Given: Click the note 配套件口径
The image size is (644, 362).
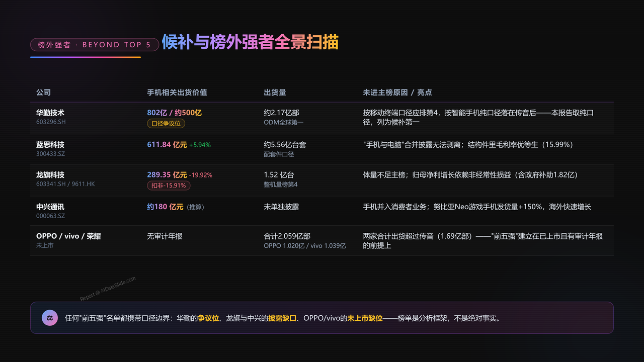Looking at the screenshot, I should coord(279,154).
